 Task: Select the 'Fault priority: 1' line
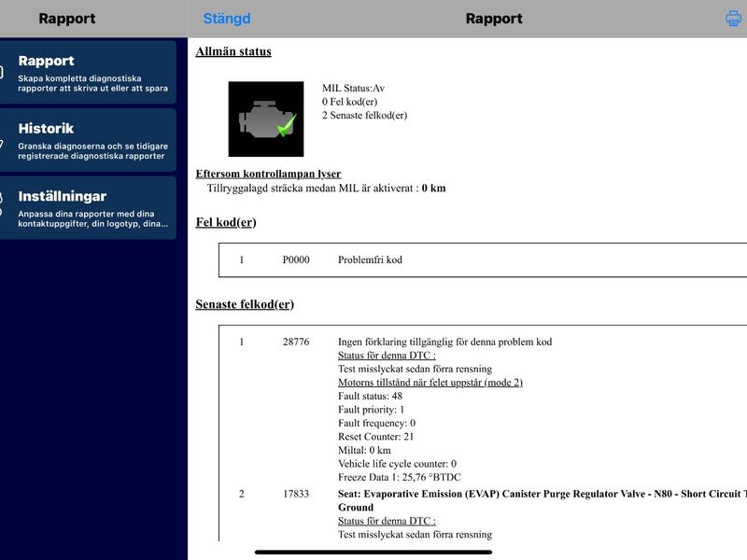tap(371, 410)
